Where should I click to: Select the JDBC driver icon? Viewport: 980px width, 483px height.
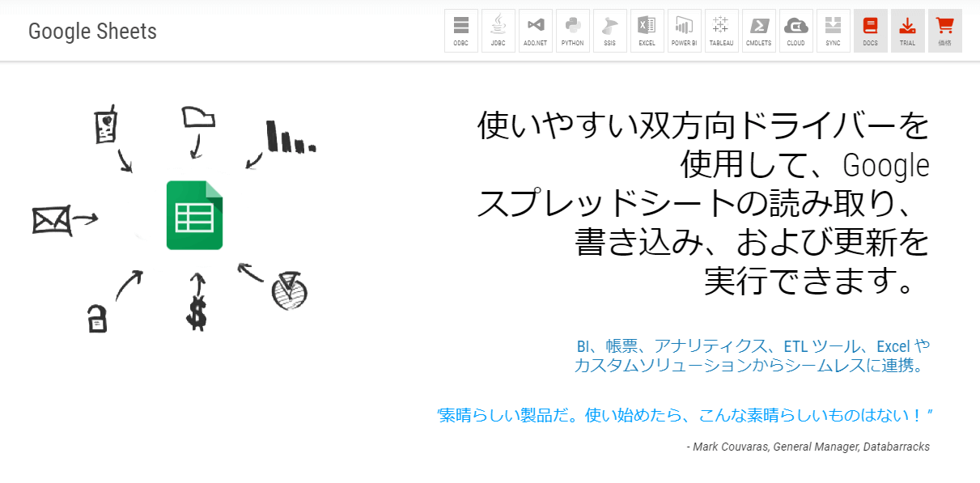click(x=498, y=31)
